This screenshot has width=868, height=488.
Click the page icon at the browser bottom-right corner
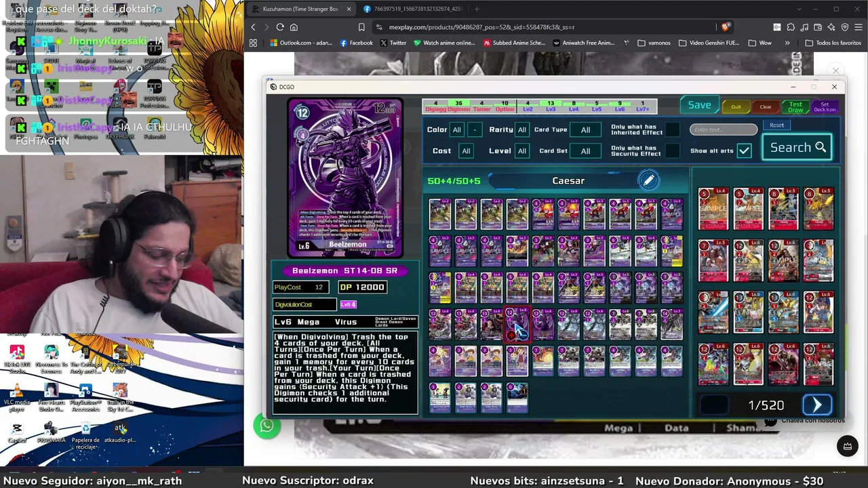click(x=847, y=446)
